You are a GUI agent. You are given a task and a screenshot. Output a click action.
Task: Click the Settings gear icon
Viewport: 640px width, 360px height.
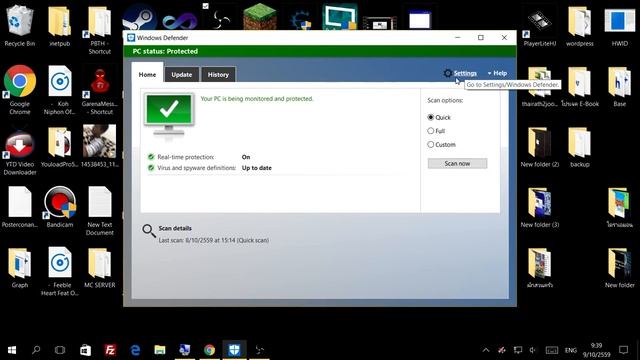click(x=447, y=73)
